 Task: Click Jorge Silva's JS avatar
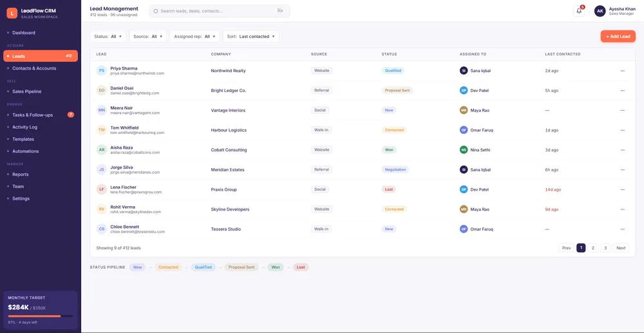tap(102, 169)
